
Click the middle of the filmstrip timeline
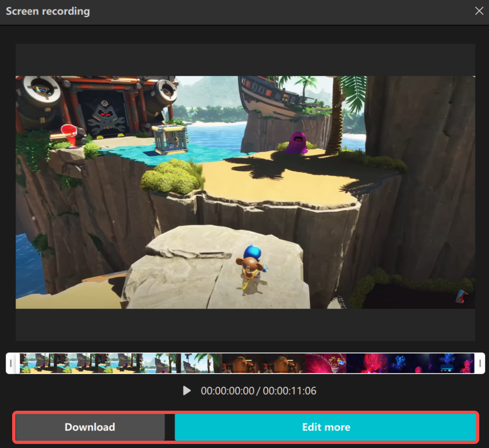click(244, 363)
